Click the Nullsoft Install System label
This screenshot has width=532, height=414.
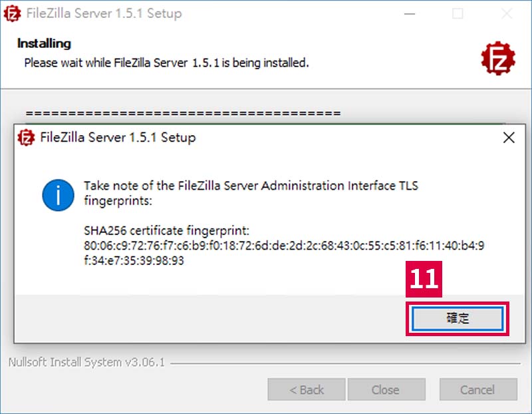pos(86,362)
